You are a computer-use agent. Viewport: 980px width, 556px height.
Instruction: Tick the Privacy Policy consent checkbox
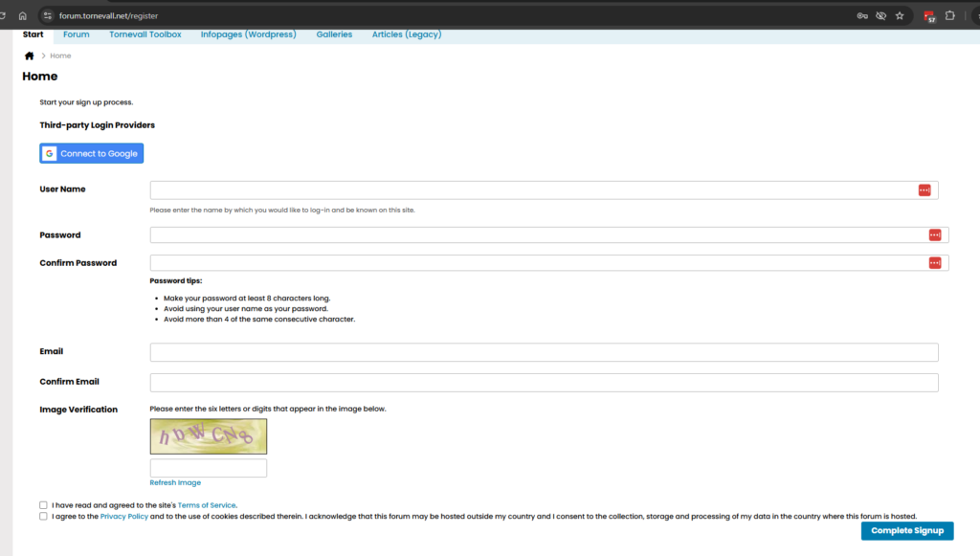(x=43, y=516)
